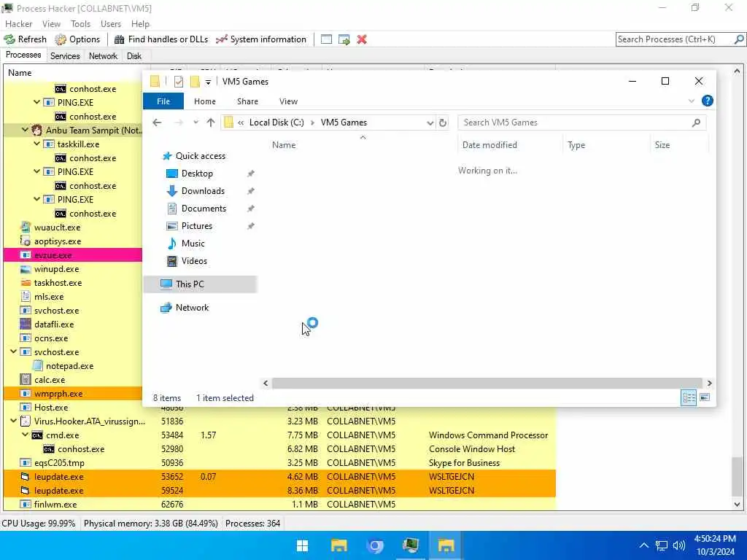Image resolution: width=747 pixels, height=560 pixels.
Task: Open Downloads in navigation pane
Action: click(203, 191)
